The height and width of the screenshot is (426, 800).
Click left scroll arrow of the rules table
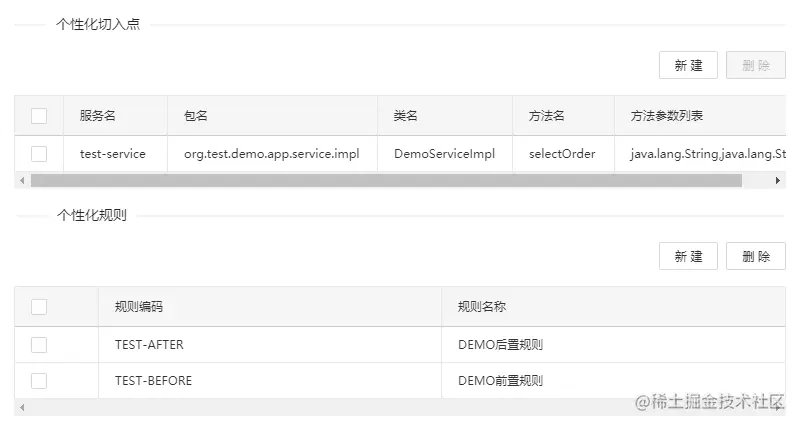[x=22, y=408]
